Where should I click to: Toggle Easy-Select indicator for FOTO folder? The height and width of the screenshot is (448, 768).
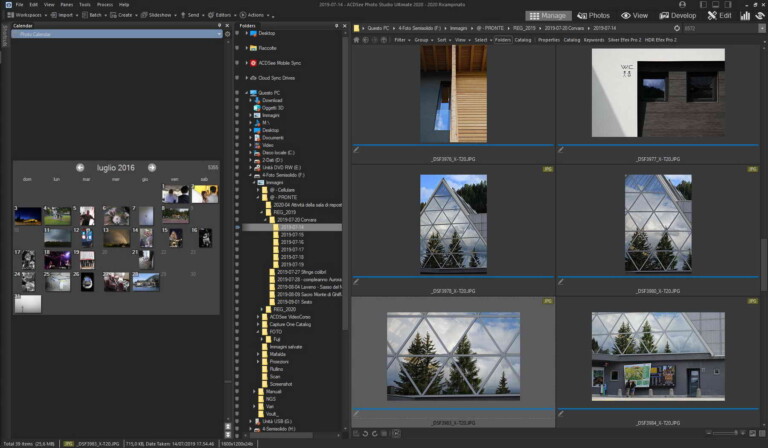(x=238, y=332)
